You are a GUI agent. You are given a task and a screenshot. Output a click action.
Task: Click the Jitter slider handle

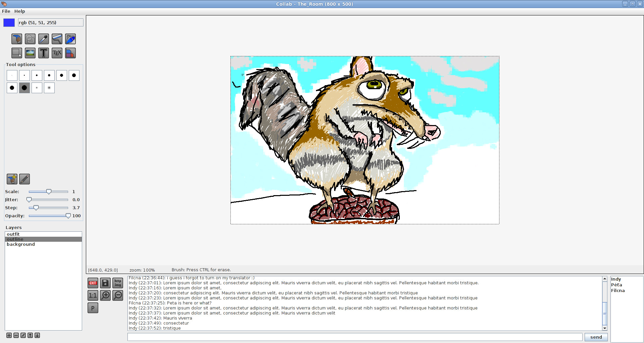(29, 199)
